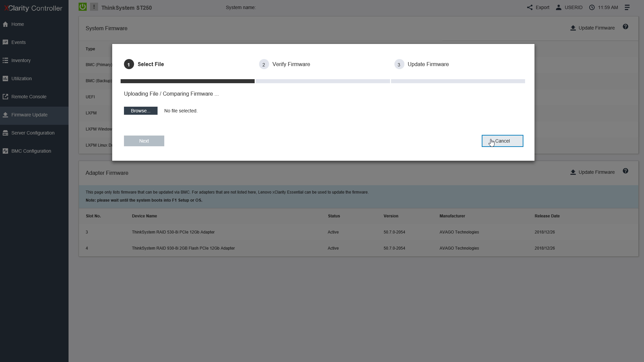Click the Remote Console launch icon
The height and width of the screenshot is (362, 644).
(5, 97)
